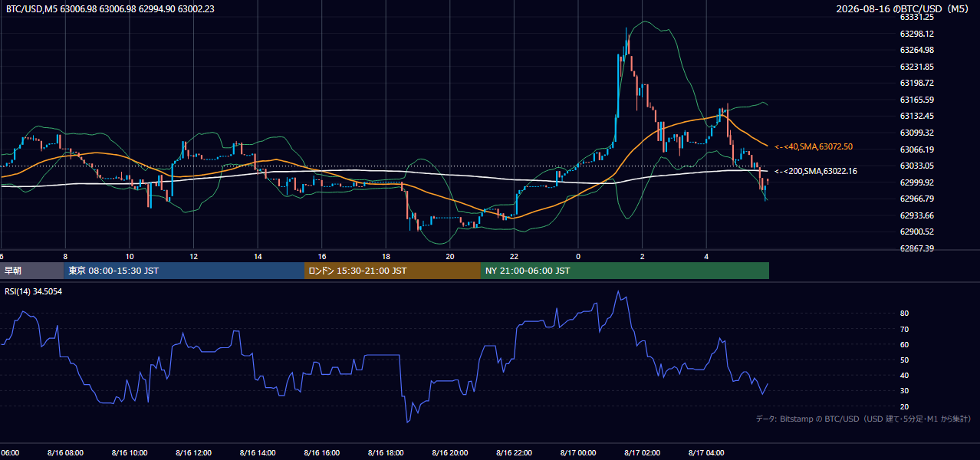Click the price axis value 63165.59
The width and height of the screenshot is (980, 460).
tap(916, 100)
